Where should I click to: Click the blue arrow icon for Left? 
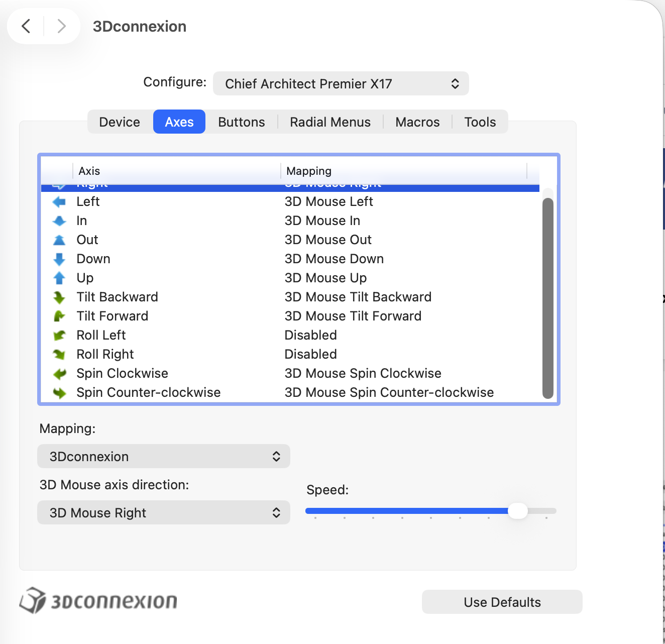[x=59, y=202]
